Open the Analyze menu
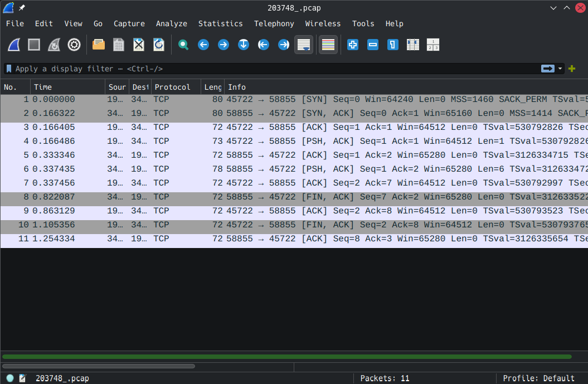This screenshot has width=588, height=384. click(x=171, y=23)
